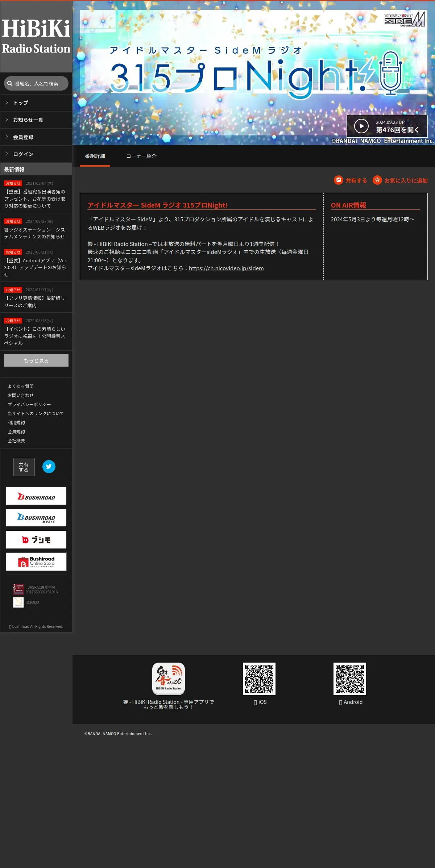Viewport: 435px width, 868px height.
Task: Click お気に入りに追加 text link
Action: tap(406, 180)
